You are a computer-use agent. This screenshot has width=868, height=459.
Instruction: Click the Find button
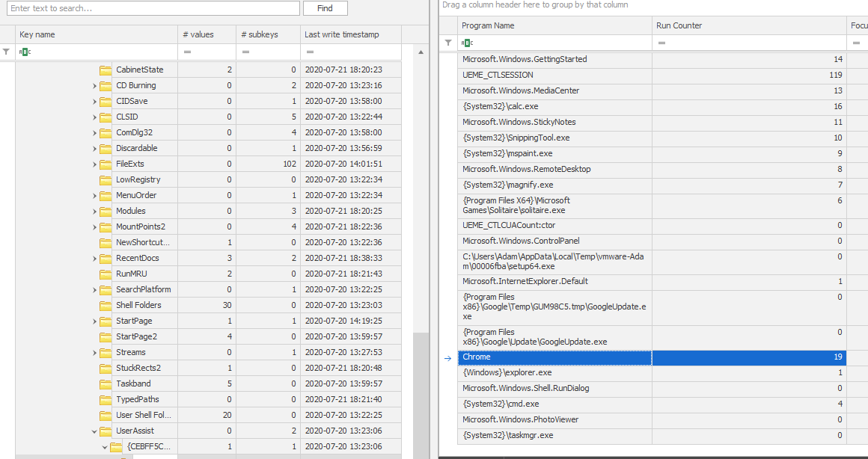coord(325,8)
